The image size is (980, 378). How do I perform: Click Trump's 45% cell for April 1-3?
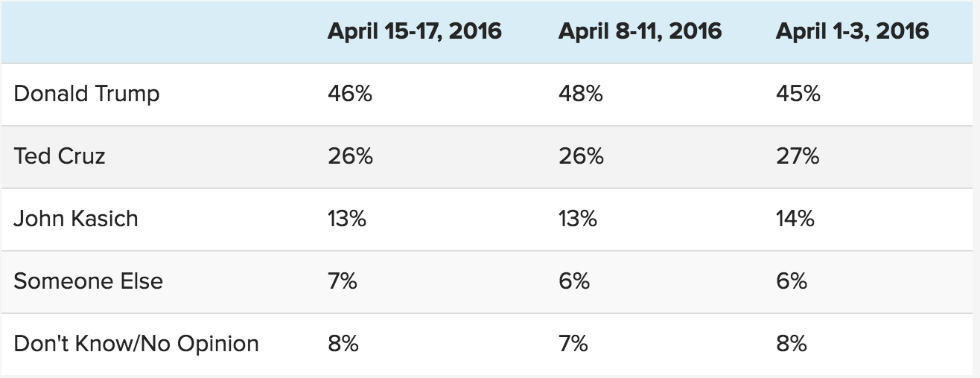click(x=798, y=94)
